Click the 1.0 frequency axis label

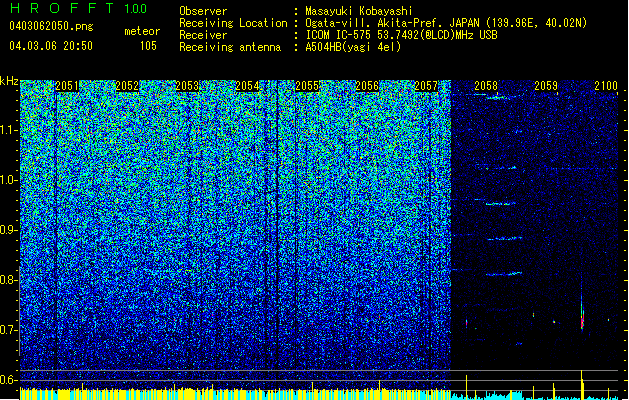(8, 180)
